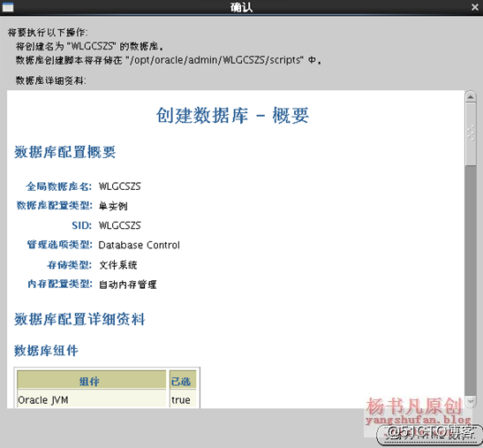Click the 确认 title bar text

[241, 7]
